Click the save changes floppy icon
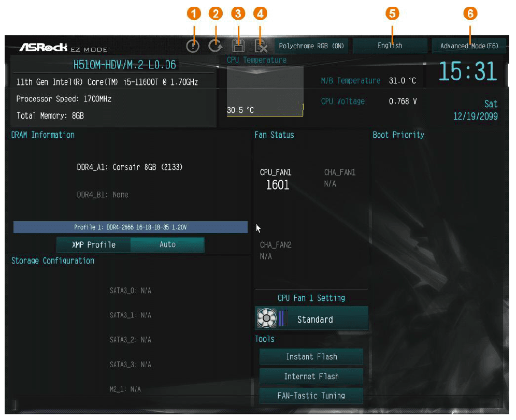 238,46
